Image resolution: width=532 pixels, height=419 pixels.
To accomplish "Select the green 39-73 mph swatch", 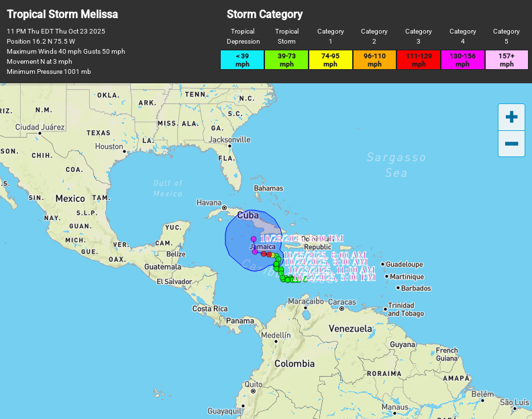I will [286, 60].
